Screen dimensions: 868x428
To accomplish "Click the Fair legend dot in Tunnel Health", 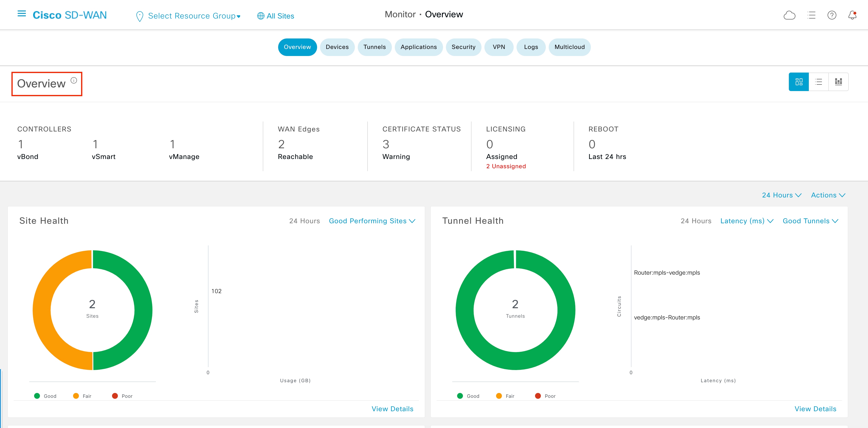I will tap(499, 396).
